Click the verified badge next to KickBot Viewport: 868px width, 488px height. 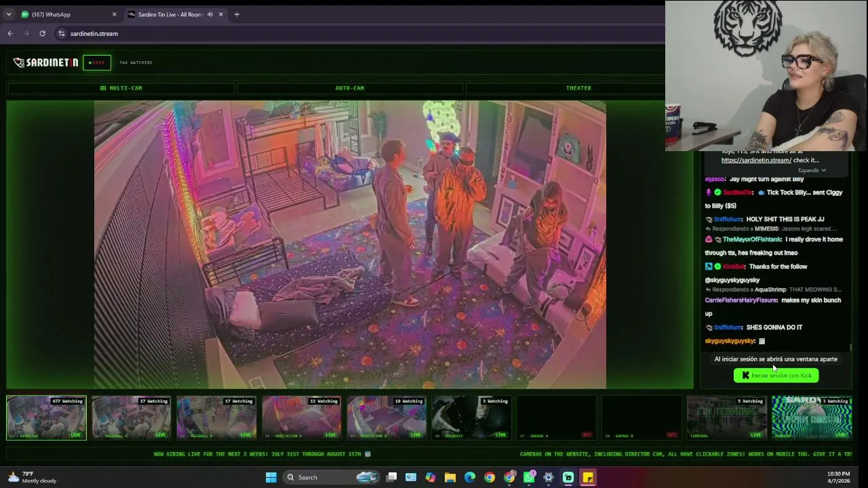(x=717, y=266)
